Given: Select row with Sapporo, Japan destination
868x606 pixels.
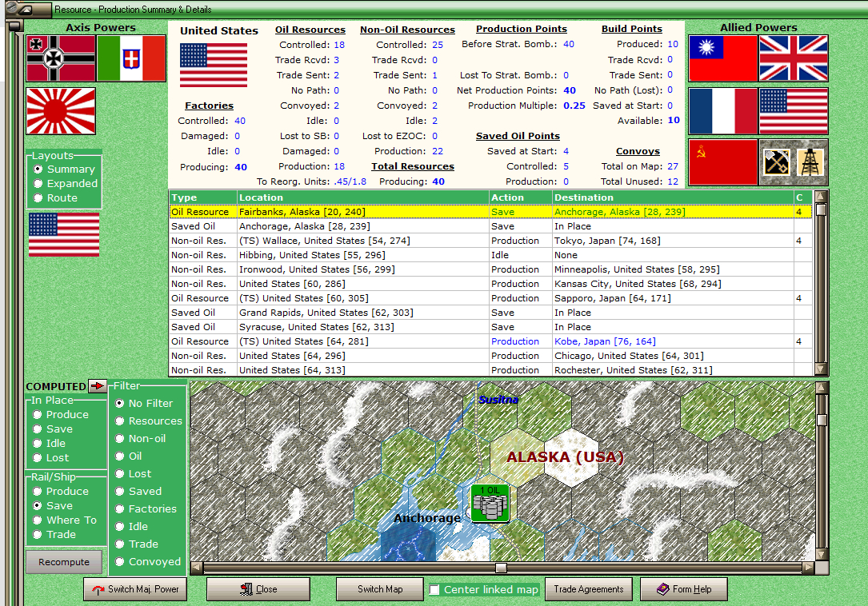Looking at the screenshot, I should [x=490, y=298].
